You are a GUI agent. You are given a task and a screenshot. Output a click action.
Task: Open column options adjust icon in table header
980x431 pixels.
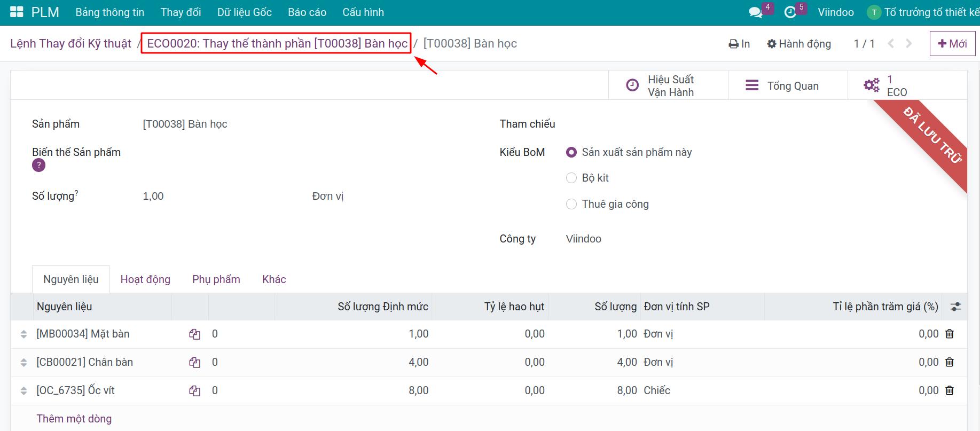click(x=955, y=307)
